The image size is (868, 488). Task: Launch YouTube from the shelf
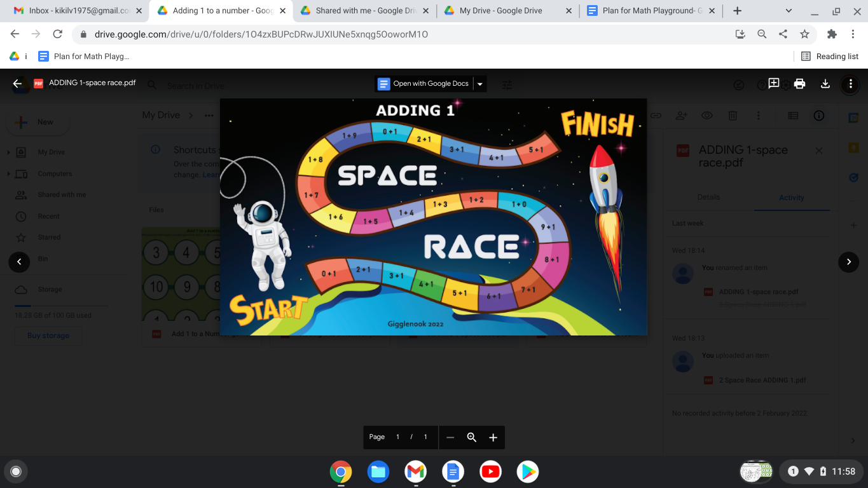pos(490,471)
